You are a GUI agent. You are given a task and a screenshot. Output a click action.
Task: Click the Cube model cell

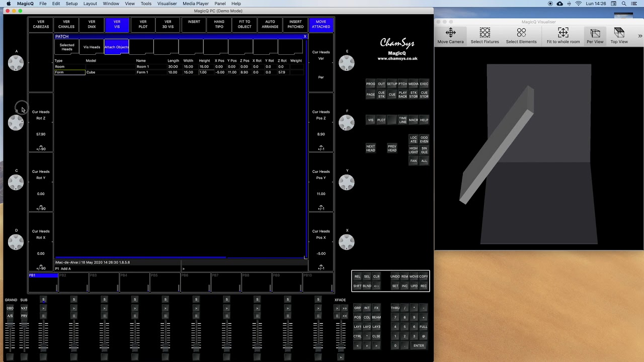tap(110, 72)
